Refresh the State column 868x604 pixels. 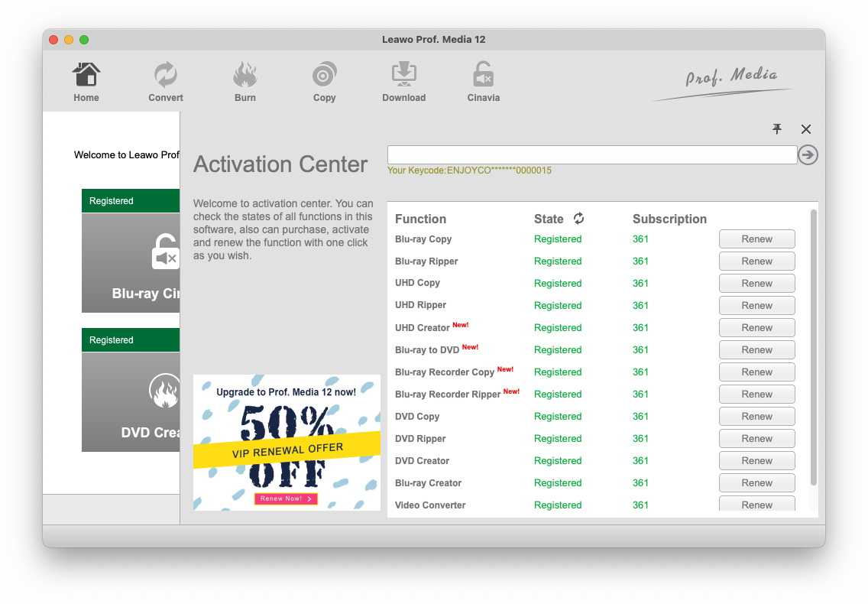578,219
